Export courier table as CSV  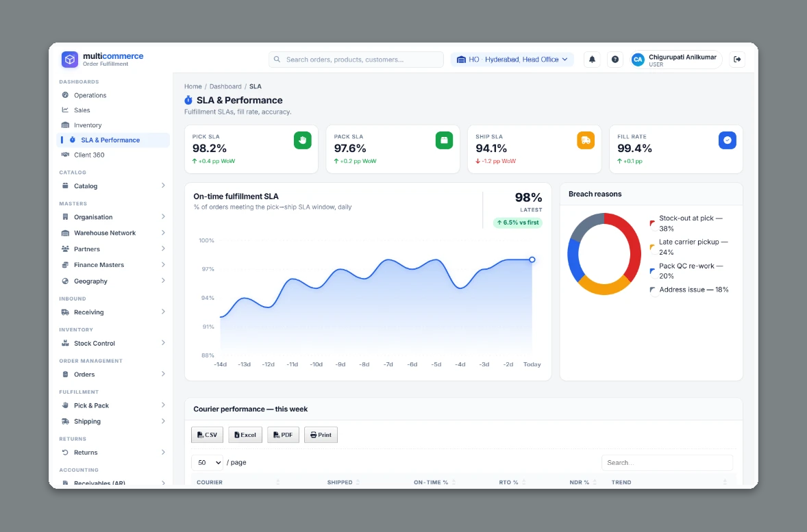pyautogui.click(x=208, y=435)
